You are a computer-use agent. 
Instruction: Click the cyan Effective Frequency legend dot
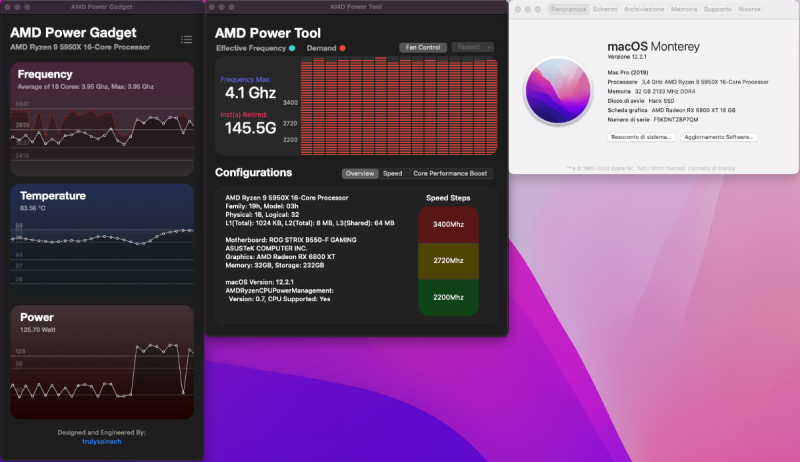coord(292,48)
